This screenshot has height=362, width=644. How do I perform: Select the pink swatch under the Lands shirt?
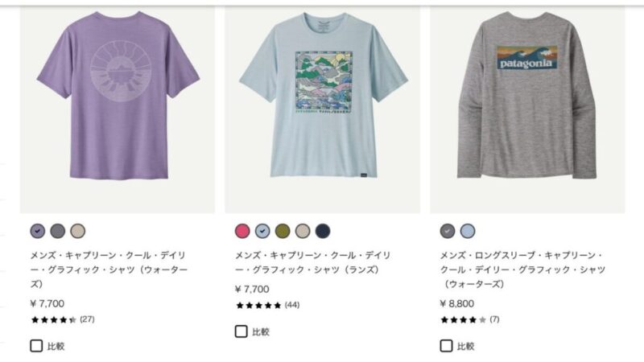(242, 231)
